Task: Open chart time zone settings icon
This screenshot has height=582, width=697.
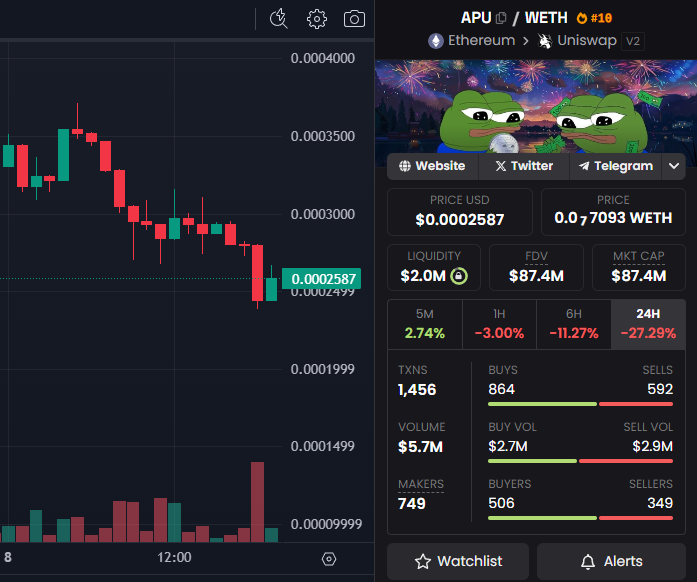Action: [329, 559]
